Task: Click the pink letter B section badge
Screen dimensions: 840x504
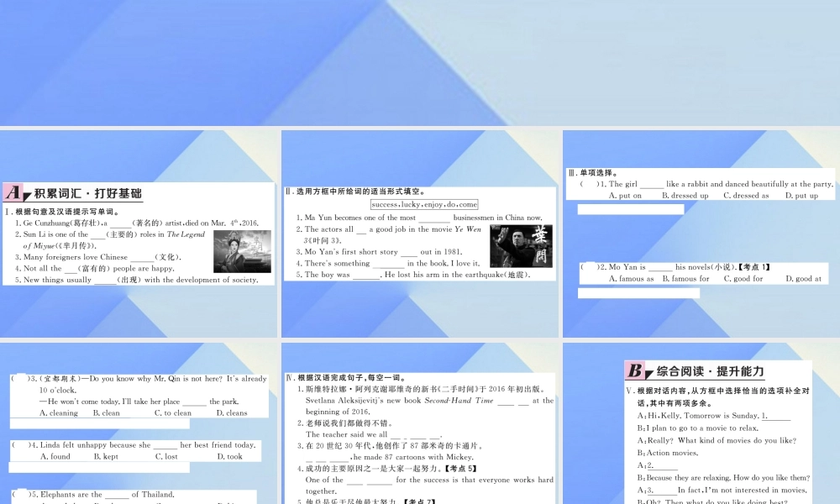Action: (636, 370)
